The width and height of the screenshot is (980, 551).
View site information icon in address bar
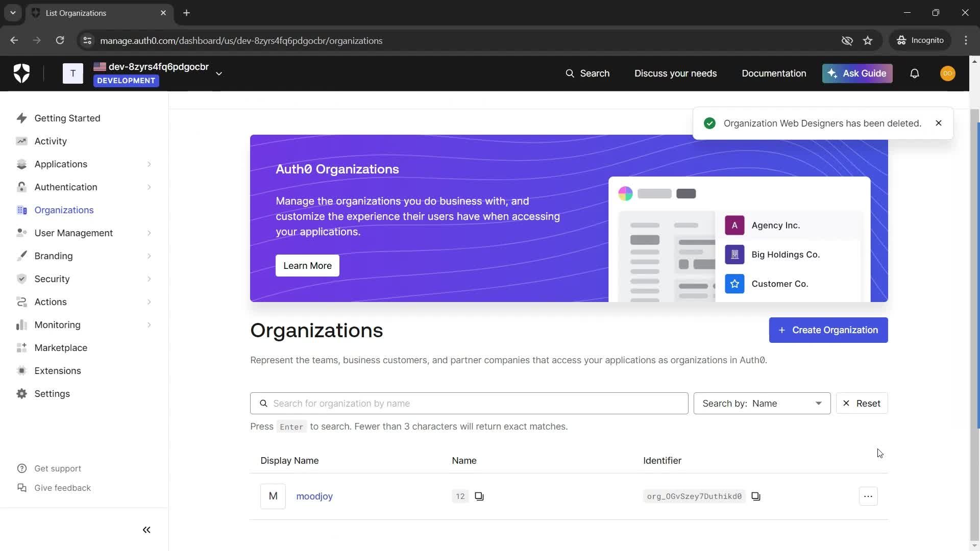pos(87,40)
